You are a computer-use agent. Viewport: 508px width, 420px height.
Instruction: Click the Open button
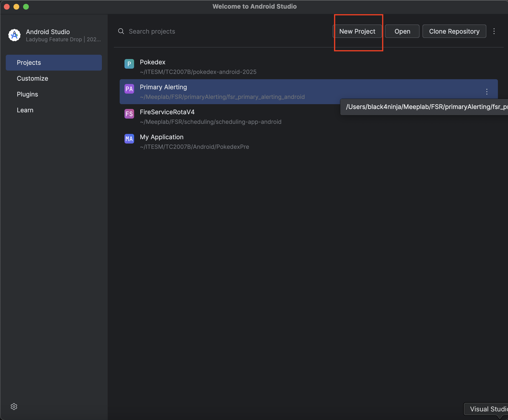point(402,31)
